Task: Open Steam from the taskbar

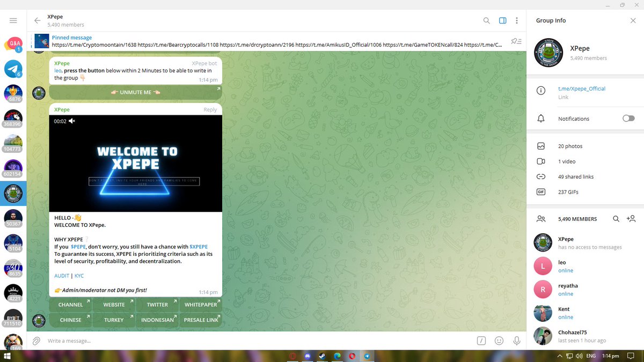Action: click(323, 356)
